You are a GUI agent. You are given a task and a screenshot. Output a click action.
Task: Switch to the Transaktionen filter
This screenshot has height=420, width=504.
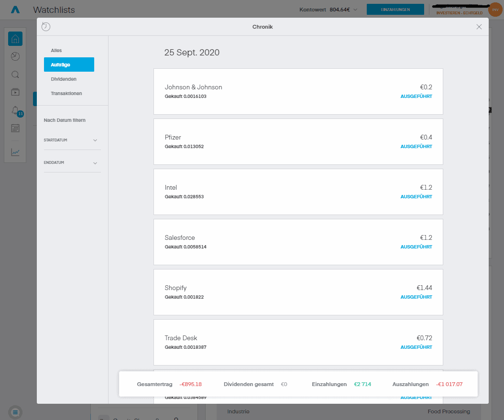tap(66, 94)
